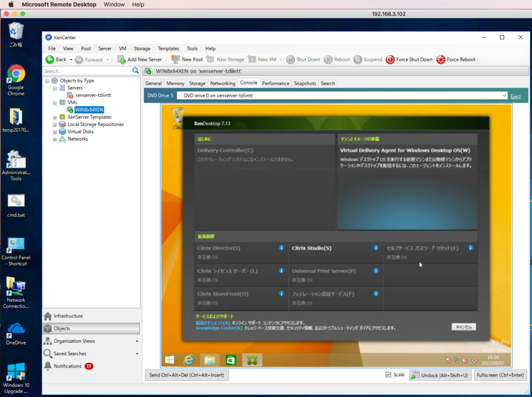Click the Force Reboot icon
532x397 pixels.
[441, 60]
